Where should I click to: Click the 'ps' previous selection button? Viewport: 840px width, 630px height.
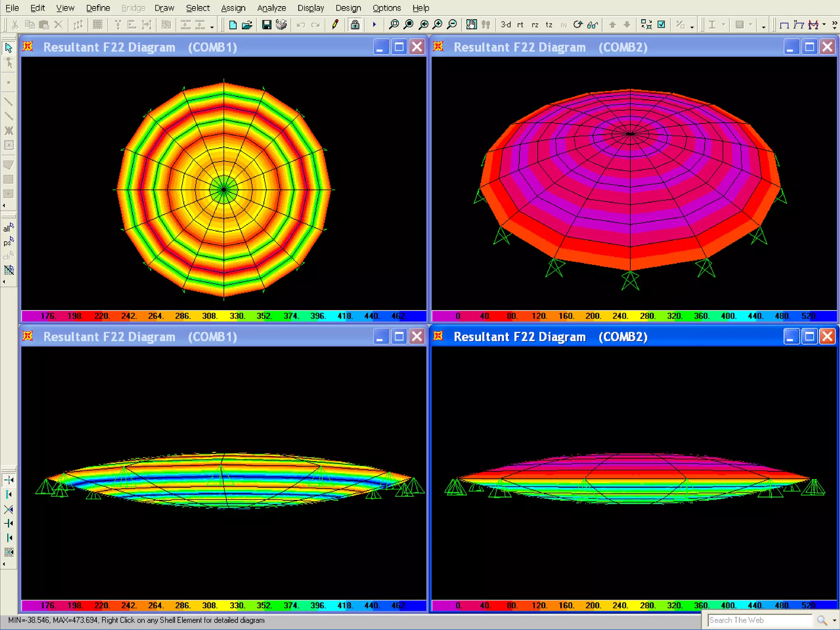(x=8, y=242)
